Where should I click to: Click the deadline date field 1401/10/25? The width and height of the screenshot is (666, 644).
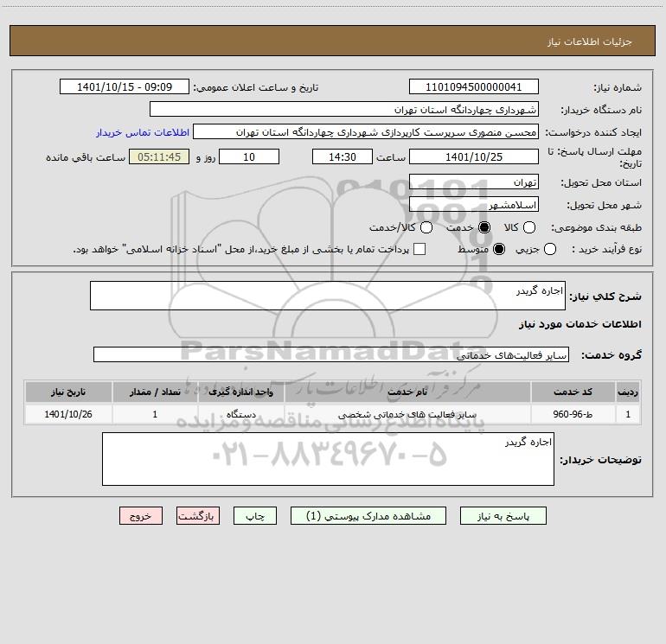474,156
